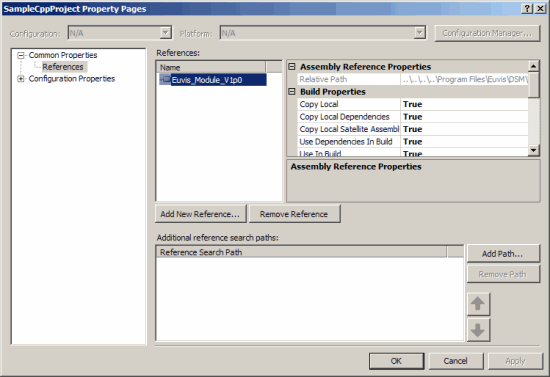Viewport: 550px width, 377px height.
Task: Open Configuration Manager
Action: [487, 33]
